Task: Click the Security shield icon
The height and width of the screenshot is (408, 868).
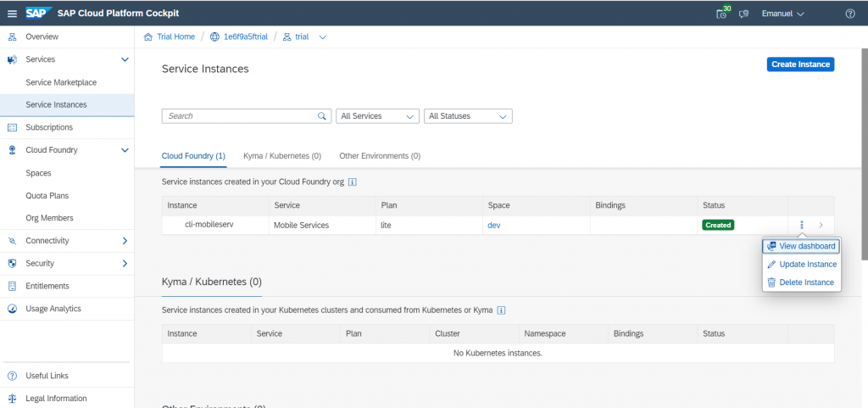Action: (x=12, y=264)
